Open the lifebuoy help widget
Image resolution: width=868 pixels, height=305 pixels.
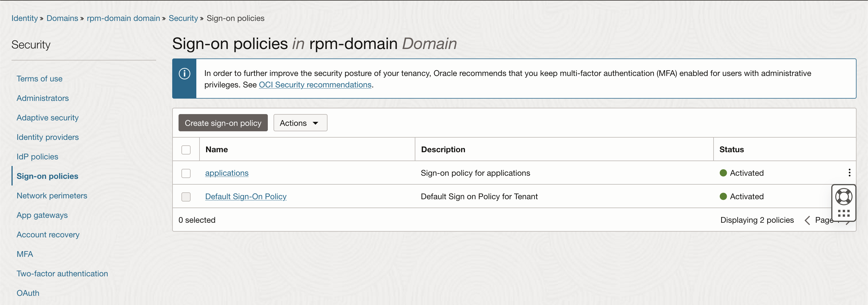click(844, 197)
